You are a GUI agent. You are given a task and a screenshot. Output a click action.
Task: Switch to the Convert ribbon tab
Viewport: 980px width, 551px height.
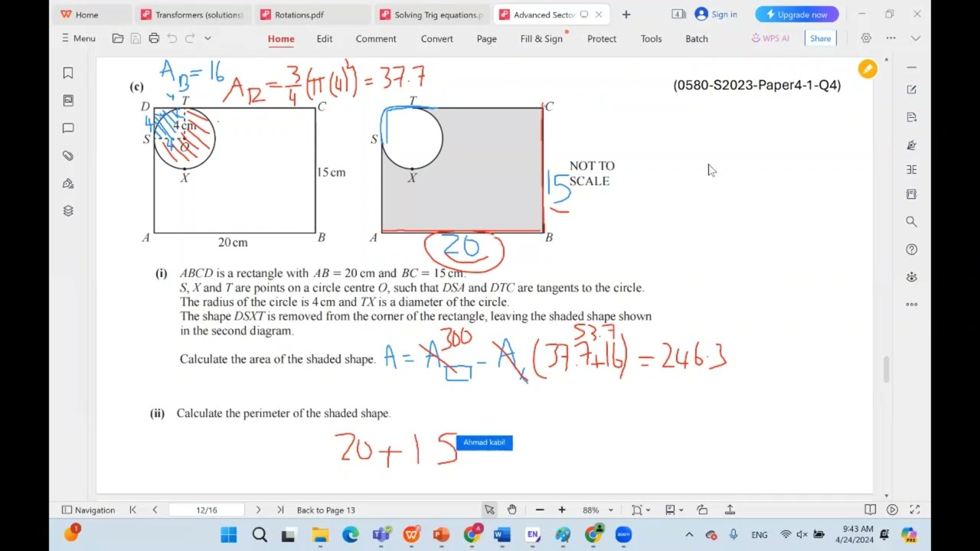tap(437, 38)
